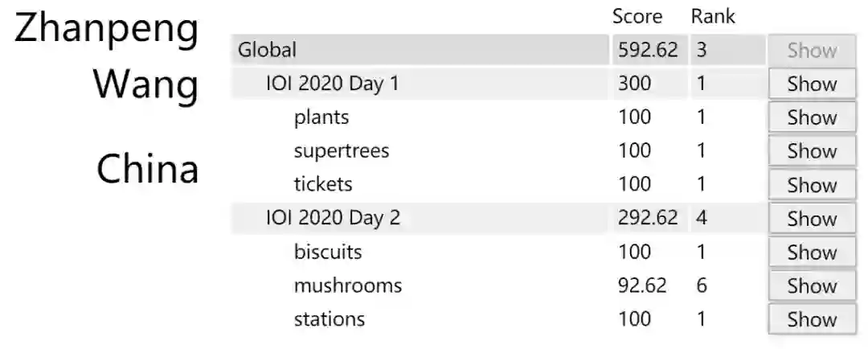Show IOI 2020 Day 2 details
The image size is (868, 349).
tap(812, 219)
